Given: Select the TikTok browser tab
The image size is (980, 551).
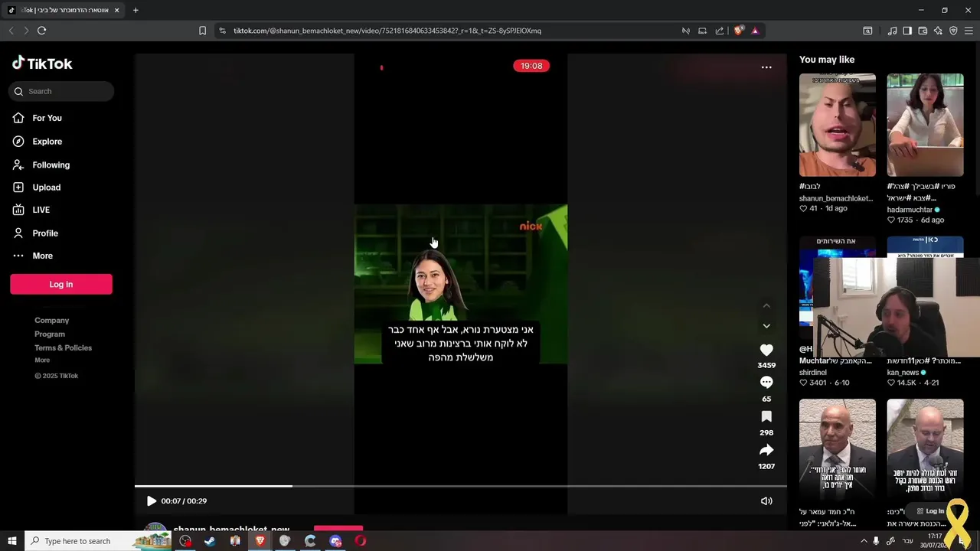Looking at the screenshot, I should click(64, 10).
